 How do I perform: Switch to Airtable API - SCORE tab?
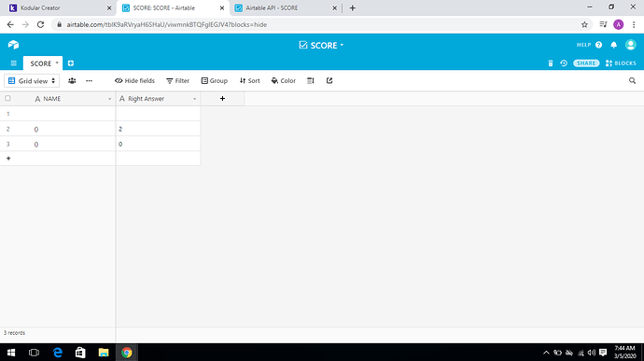coord(286,7)
